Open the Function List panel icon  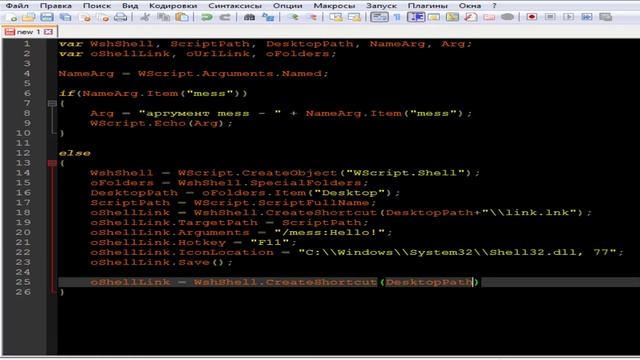pyautogui.click(x=471, y=17)
